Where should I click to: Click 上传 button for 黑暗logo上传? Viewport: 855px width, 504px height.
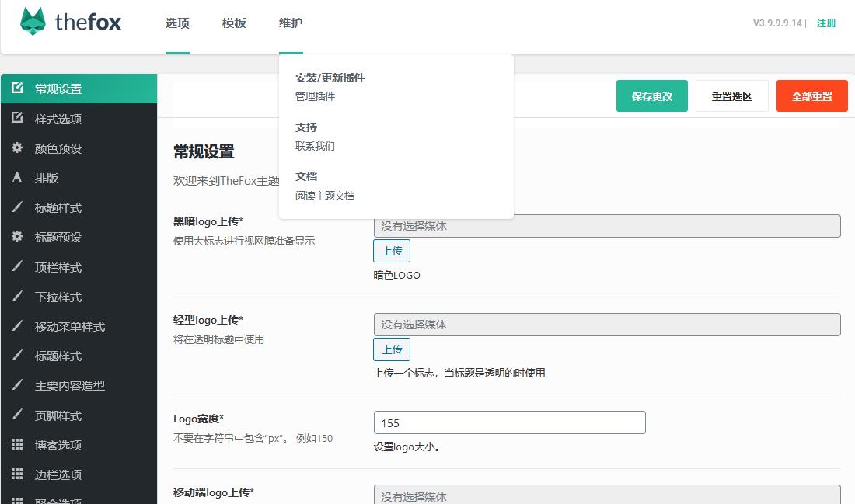pos(392,251)
